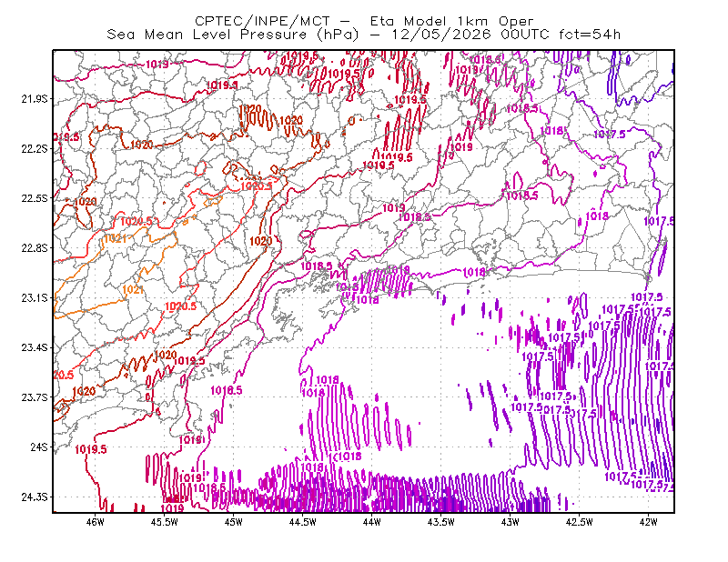Click the longitude label "46W"
Screen dimensions: 728x562
(96, 522)
